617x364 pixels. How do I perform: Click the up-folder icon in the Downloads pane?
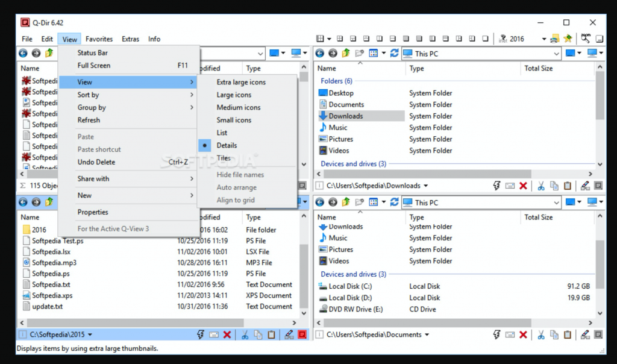click(346, 53)
